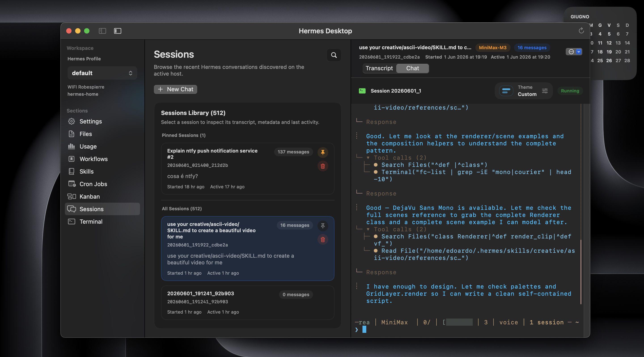The image size is (644, 357).
Task: Click Search Files("class Renderer tool call
Action: tap(472, 240)
